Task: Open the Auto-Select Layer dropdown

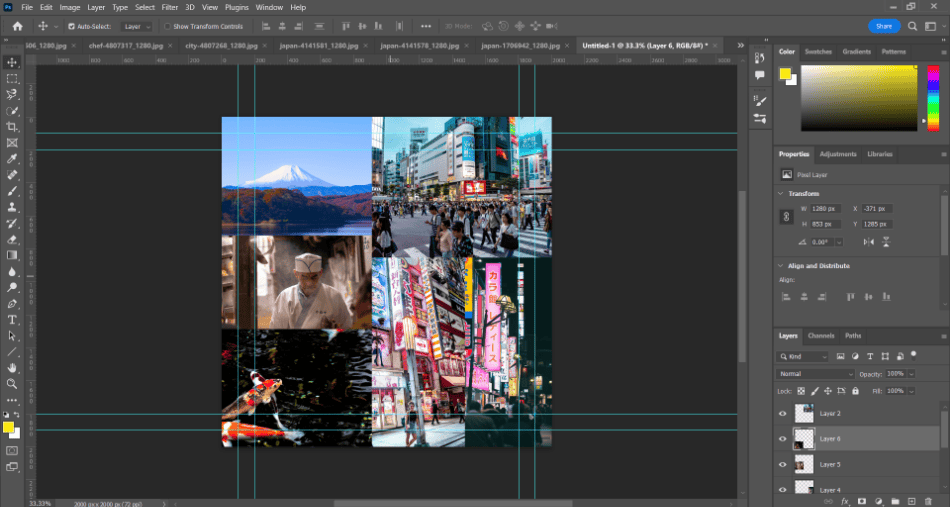Action: pos(136,27)
